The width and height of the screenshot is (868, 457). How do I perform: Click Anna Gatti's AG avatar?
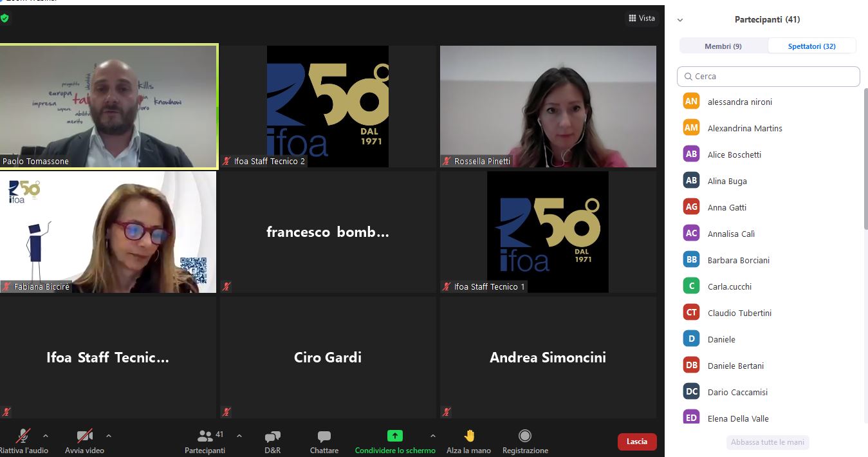tap(691, 207)
